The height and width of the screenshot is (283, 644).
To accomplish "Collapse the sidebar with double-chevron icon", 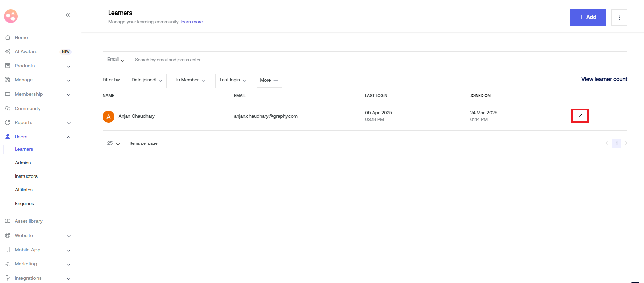I will (68, 15).
